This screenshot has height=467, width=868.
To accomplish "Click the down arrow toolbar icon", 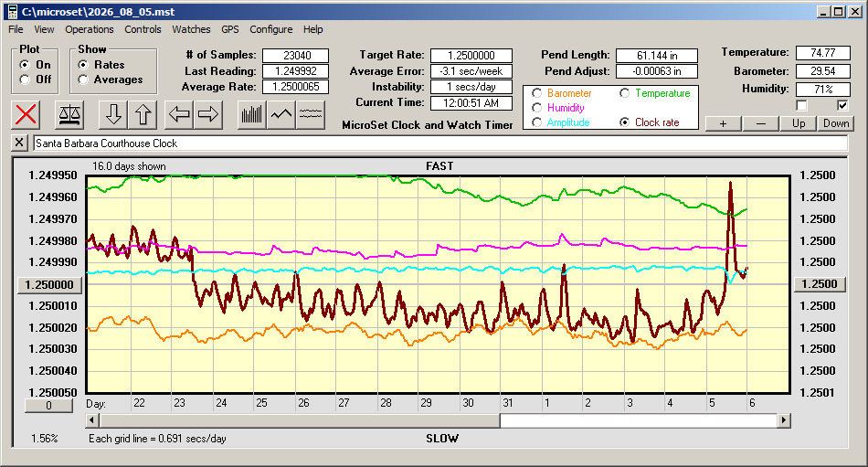I will [x=113, y=114].
